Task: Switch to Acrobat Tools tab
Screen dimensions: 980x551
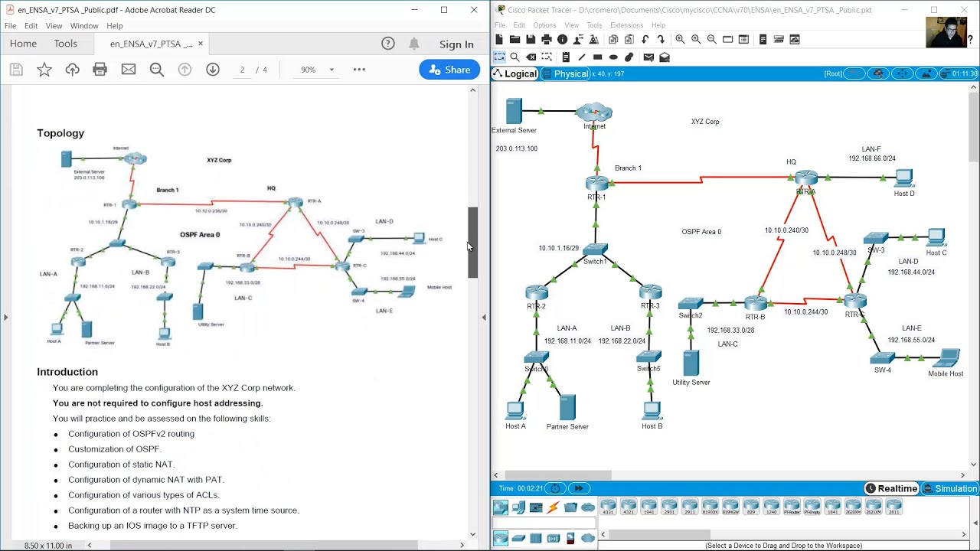Action: [65, 44]
